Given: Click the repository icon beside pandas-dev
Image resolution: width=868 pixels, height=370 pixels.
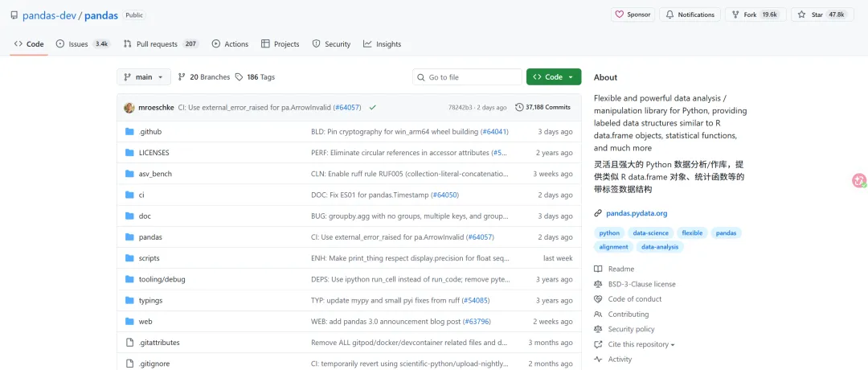Looking at the screenshot, I should tap(14, 15).
